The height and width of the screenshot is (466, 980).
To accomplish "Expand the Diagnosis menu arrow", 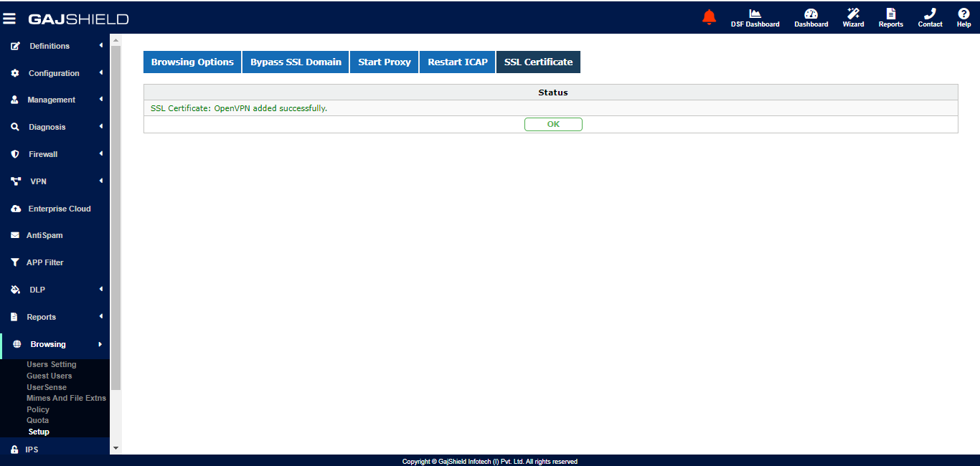I will (101, 126).
